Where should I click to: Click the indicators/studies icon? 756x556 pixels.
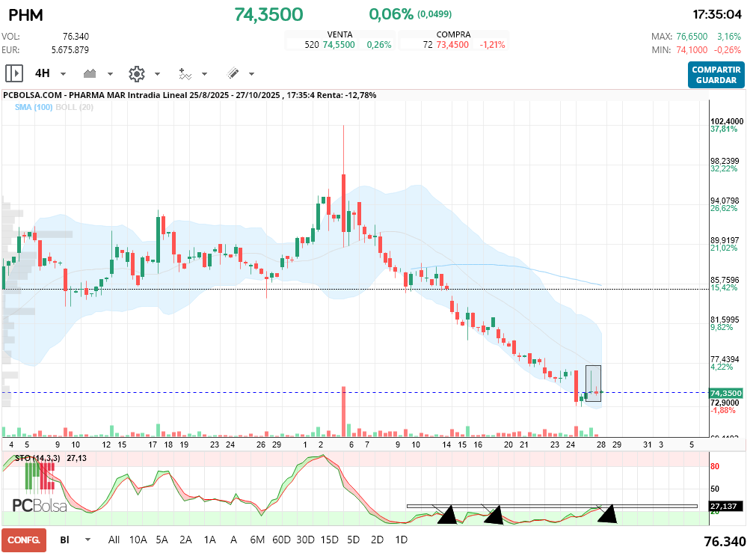point(185,73)
